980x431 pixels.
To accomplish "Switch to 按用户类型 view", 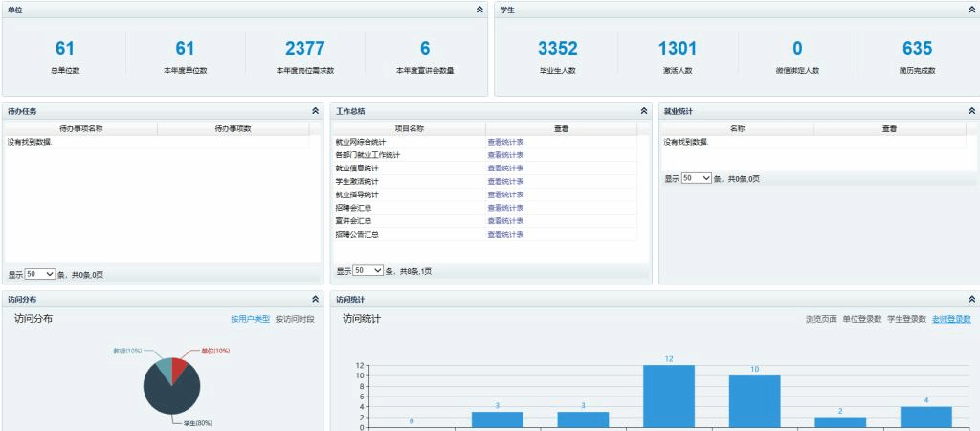I will 250,319.
